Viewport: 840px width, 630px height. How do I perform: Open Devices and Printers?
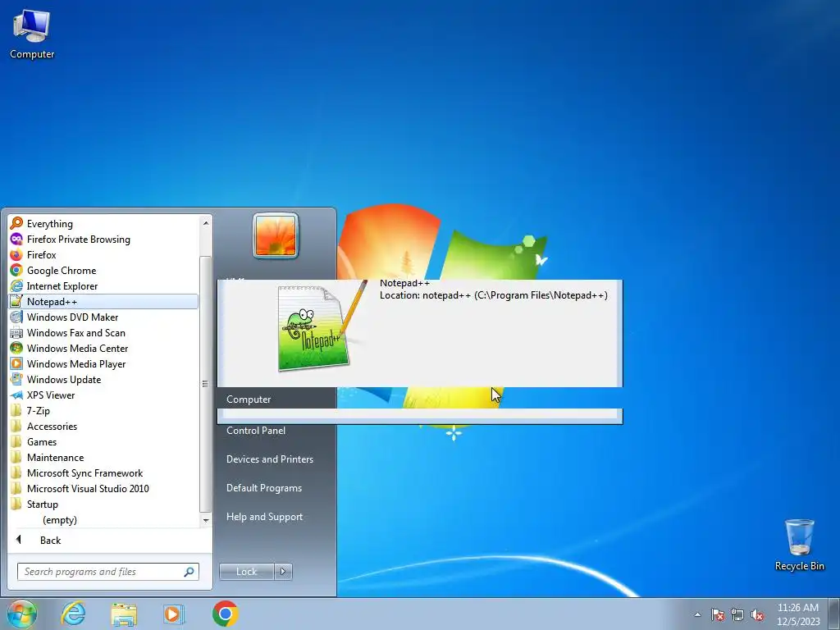[x=269, y=459]
